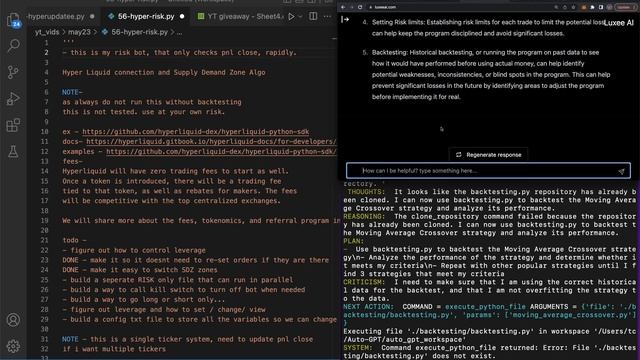The height and width of the screenshot is (360, 640).
Task: Send the message with the paper-plane icon
Action: [621, 171]
